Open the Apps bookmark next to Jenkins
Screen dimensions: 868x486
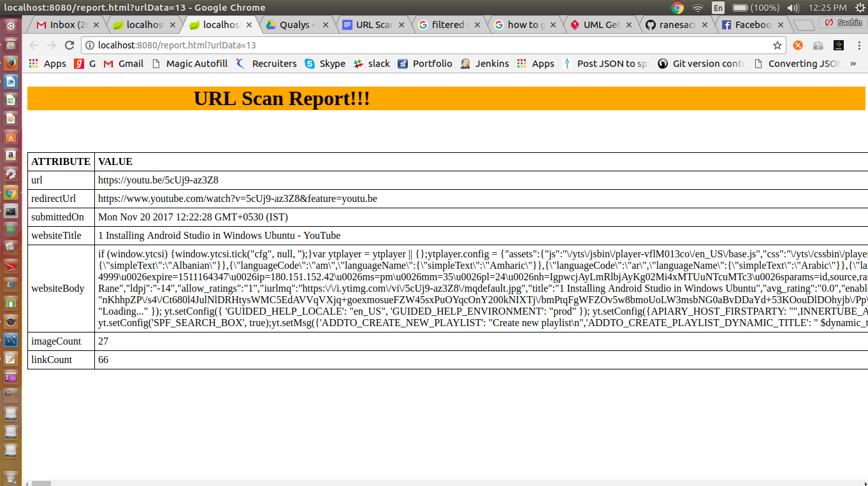(536, 64)
